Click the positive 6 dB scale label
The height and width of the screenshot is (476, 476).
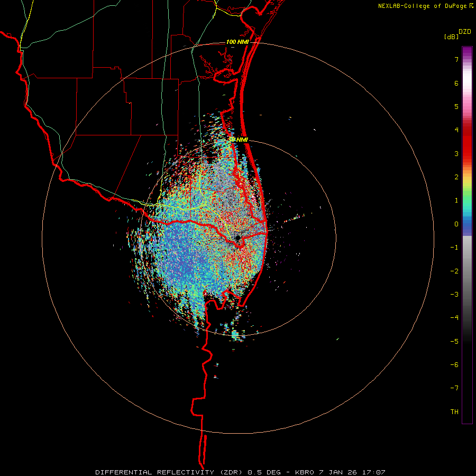point(456,83)
